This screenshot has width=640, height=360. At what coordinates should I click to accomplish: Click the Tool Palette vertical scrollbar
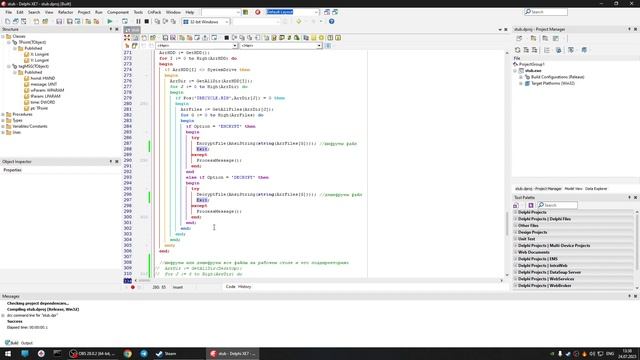[x=637, y=249]
